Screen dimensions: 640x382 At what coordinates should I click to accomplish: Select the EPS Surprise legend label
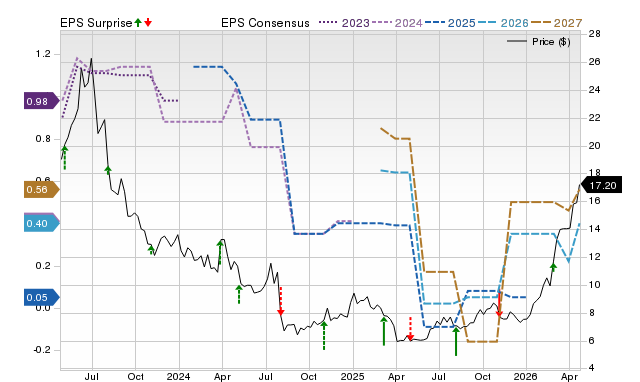click(96, 23)
